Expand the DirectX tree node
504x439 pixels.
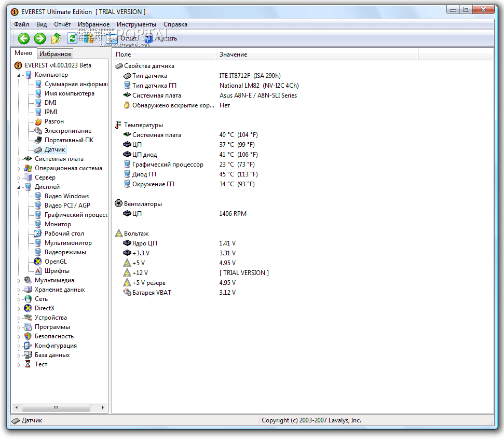[x=19, y=309]
